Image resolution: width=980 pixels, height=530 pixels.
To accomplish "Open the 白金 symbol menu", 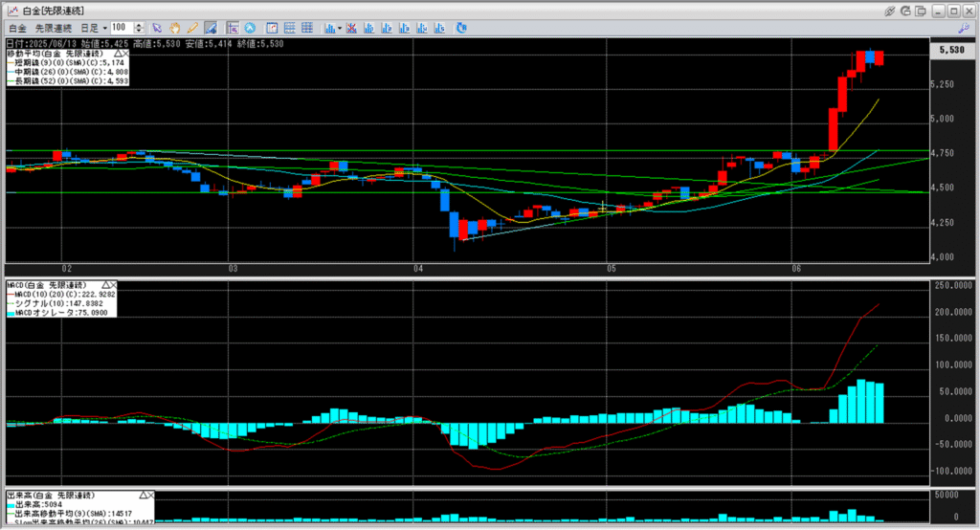I will pos(17,28).
